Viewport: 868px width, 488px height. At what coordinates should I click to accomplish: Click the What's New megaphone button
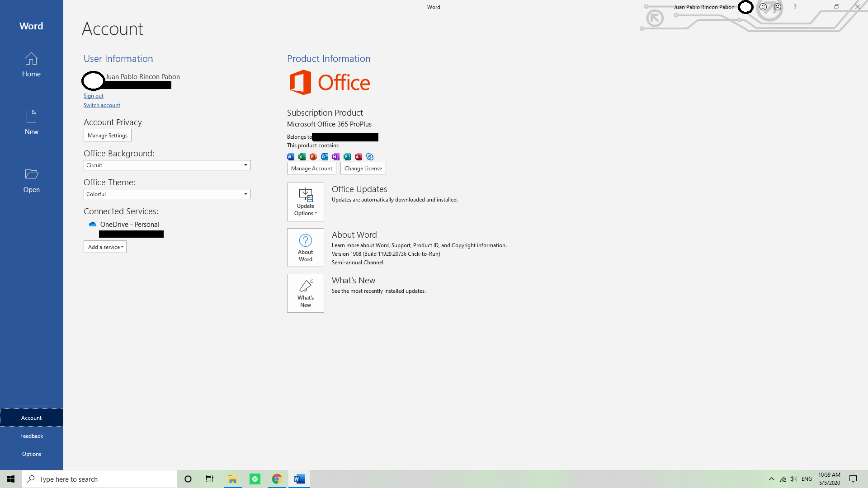pyautogui.click(x=306, y=293)
